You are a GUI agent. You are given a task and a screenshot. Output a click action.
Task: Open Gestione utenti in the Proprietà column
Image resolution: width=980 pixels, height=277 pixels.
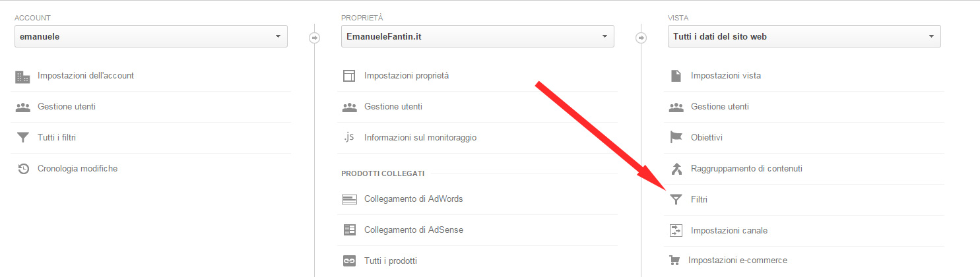click(x=393, y=107)
